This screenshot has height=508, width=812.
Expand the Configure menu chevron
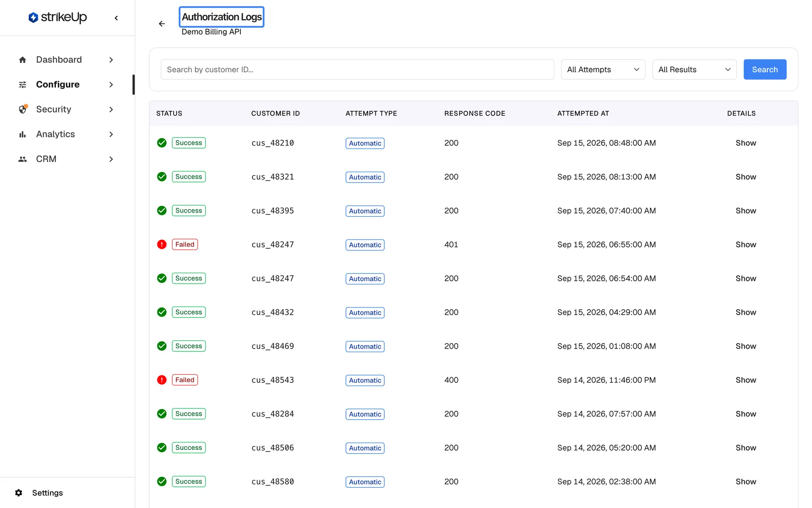[111, 84]
